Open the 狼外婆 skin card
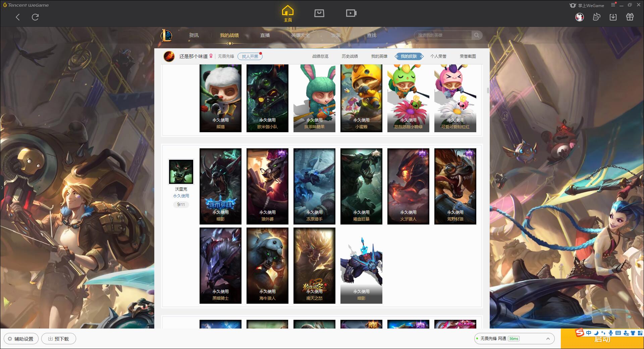The height and width of the screenshot is (349, 644). 267,186
